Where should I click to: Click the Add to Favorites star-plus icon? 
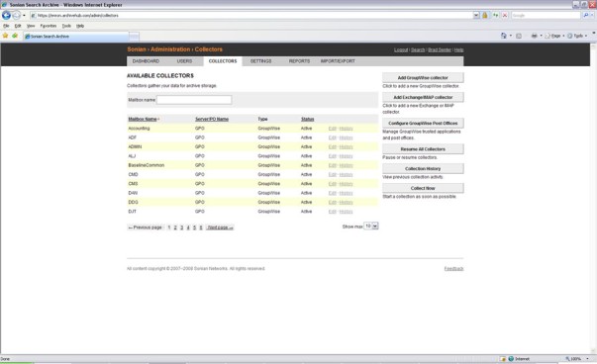point(15,36)
